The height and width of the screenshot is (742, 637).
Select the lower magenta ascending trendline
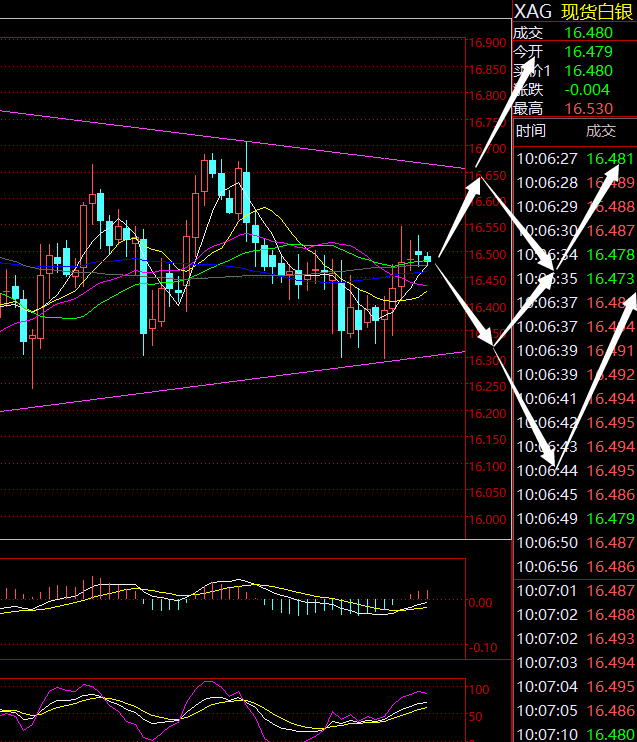pyautogui.click(x=232, y=381)
